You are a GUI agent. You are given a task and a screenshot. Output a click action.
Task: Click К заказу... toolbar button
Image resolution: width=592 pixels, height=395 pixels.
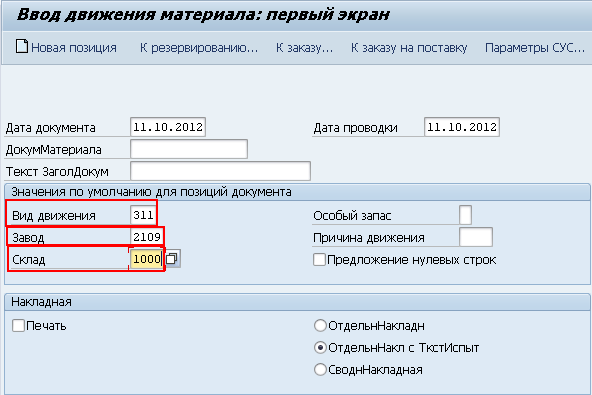click(x=304, y=48)
